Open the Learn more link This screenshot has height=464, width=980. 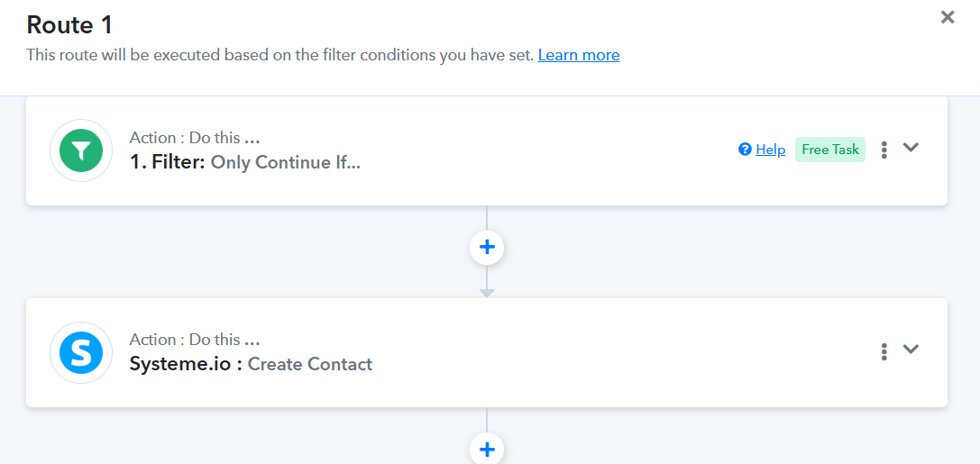(579, 55)
